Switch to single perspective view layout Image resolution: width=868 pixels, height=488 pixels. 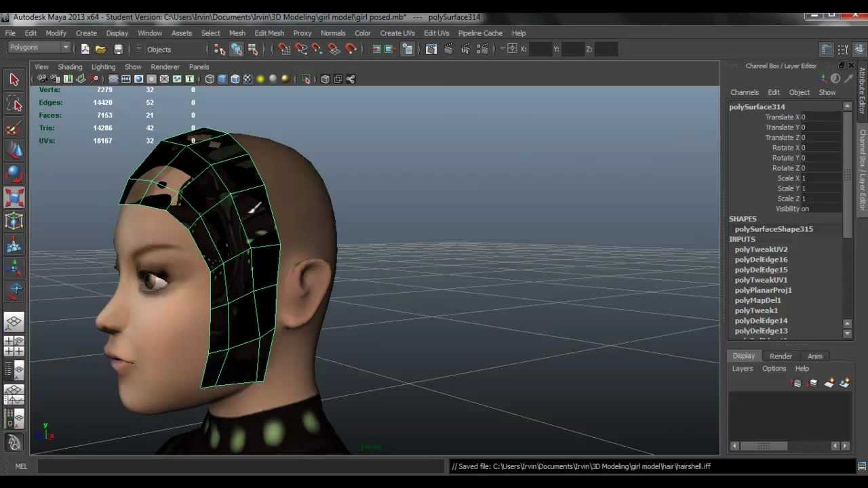click(x=14, y=322)
